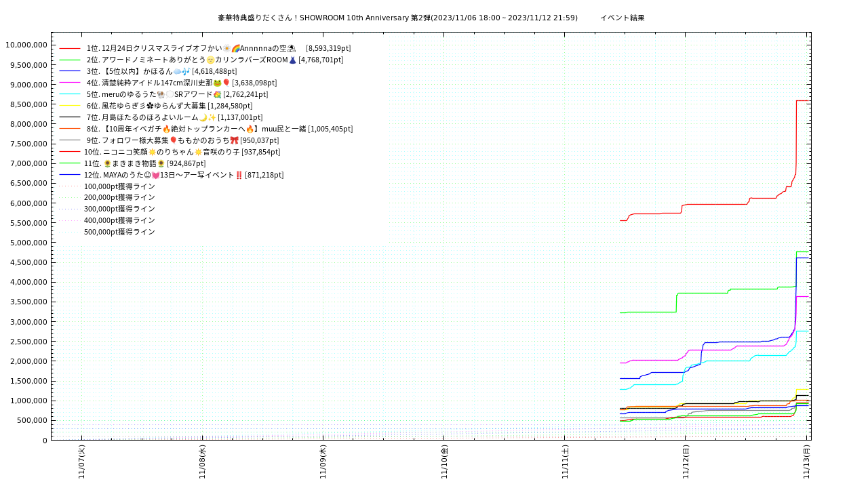Select legend entry 7位 月島ほたる 1,137,001pt
Image resolution: width=868 pixels, height=488 pixels.
pos(174,118)
